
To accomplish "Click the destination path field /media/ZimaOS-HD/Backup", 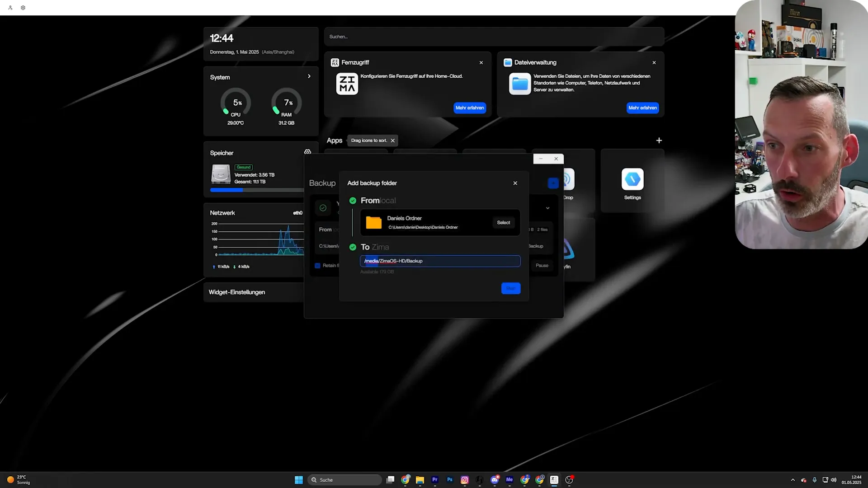I will 440,261.
